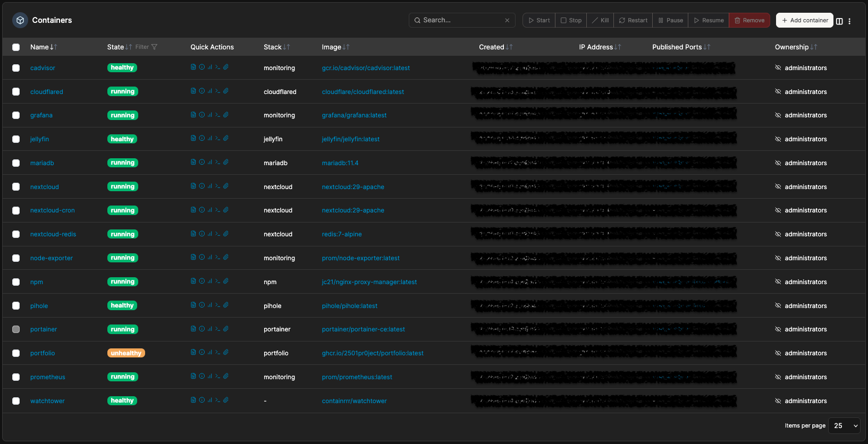View stats chart for the npm container
Screen dimensions: 868x444
tap(210, 281)
